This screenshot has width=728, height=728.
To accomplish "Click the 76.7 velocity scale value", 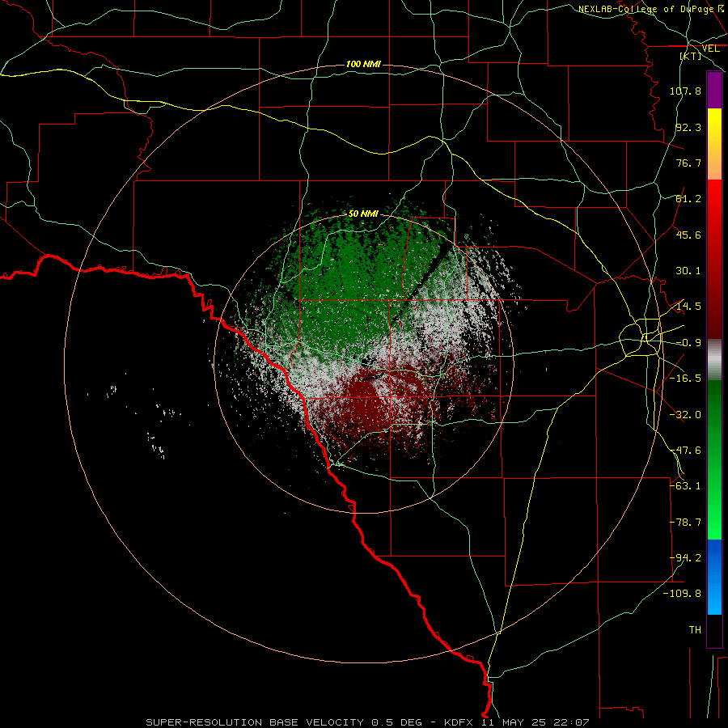I will (688, 163).
